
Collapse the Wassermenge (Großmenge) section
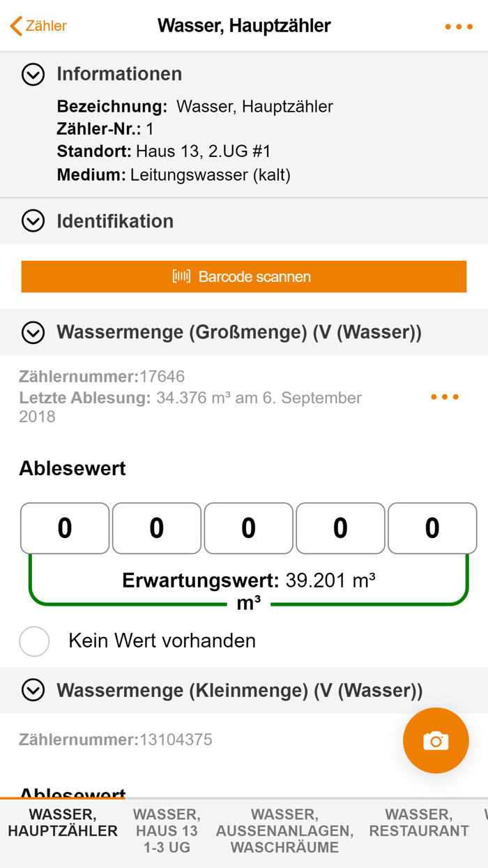(x=33, y=332)
